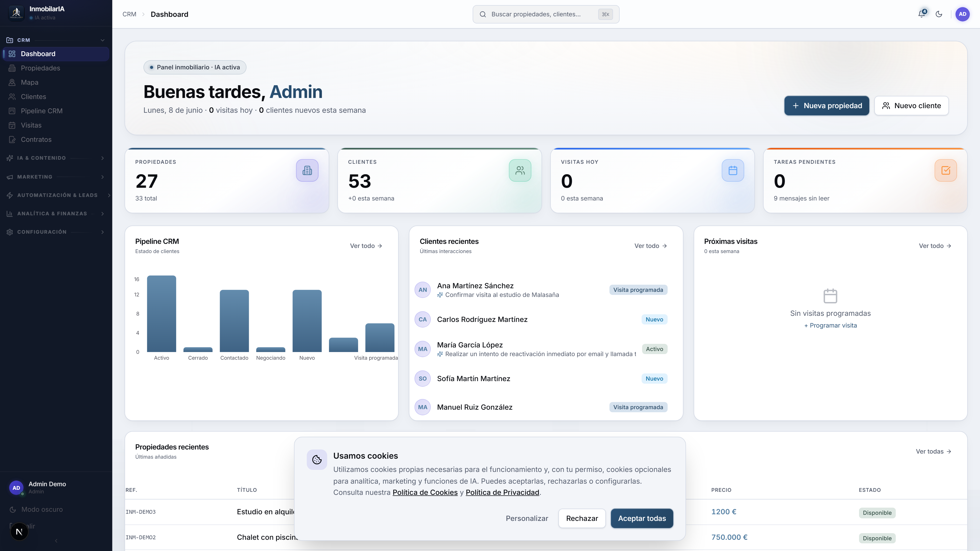Expand the Marketing sidebar section

click(56, 177)
